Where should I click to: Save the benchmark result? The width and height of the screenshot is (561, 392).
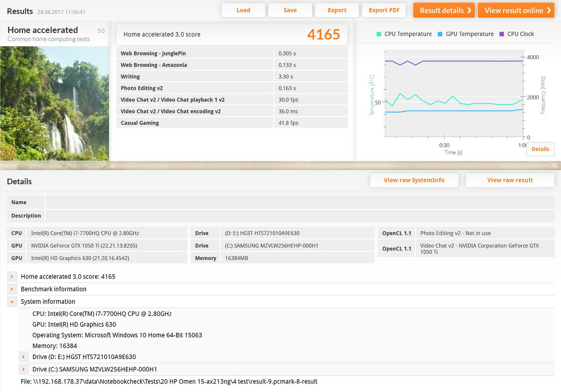(x=290, y=10)
